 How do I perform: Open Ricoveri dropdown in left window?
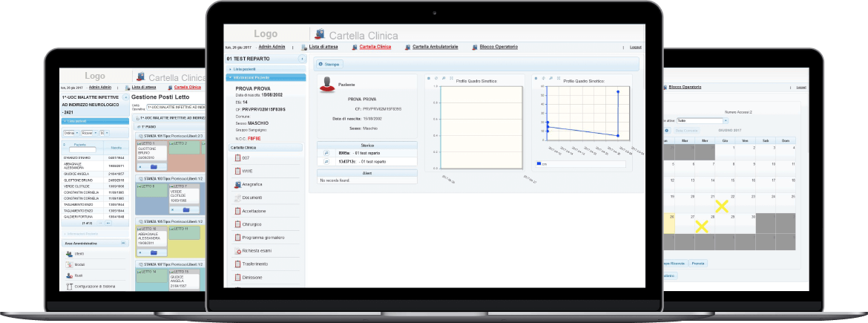(x=89, y=133)
